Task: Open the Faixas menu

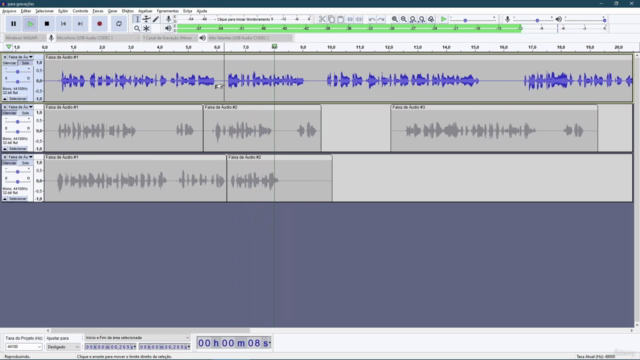Action: (98, 11)
